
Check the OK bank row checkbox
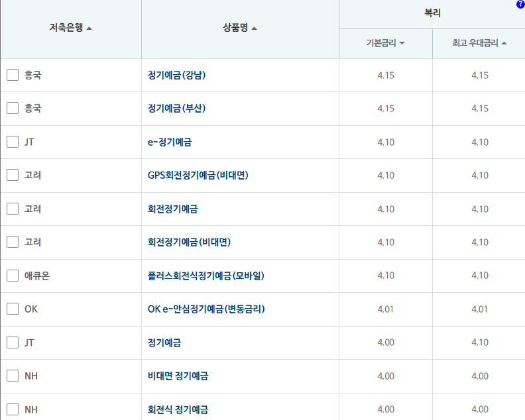coord(13,309)
